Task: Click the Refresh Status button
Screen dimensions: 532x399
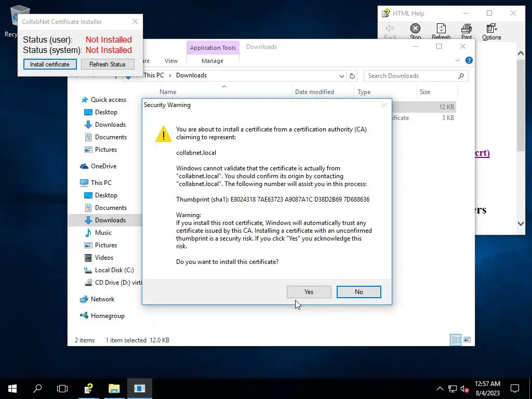Action: pyautogui.click(x=108, y=64)
